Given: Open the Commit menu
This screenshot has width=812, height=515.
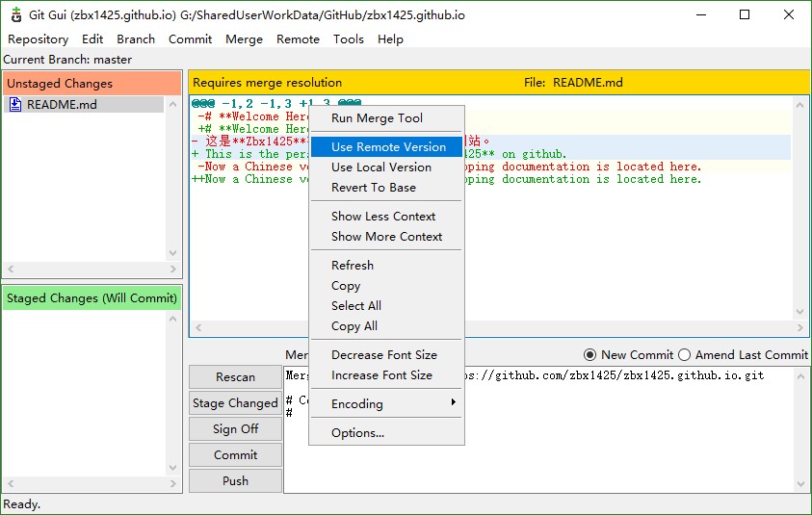Looking at the screenshot, I should point(190,39).
